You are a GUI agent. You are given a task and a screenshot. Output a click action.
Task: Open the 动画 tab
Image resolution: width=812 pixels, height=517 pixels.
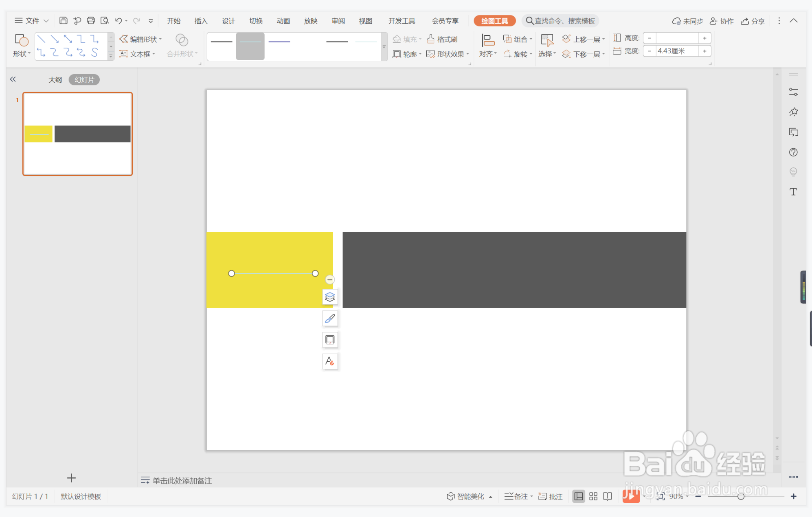tap(283, 21)
